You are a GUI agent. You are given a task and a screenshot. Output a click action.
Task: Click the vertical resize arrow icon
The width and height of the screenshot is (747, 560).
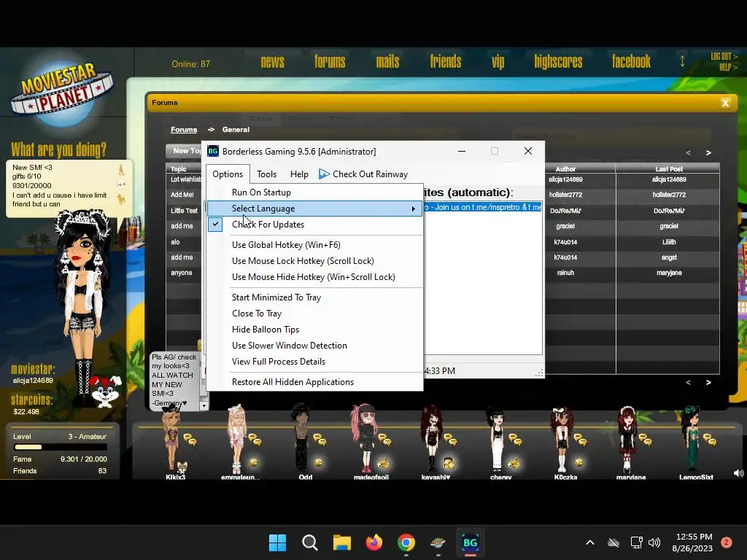682,61
